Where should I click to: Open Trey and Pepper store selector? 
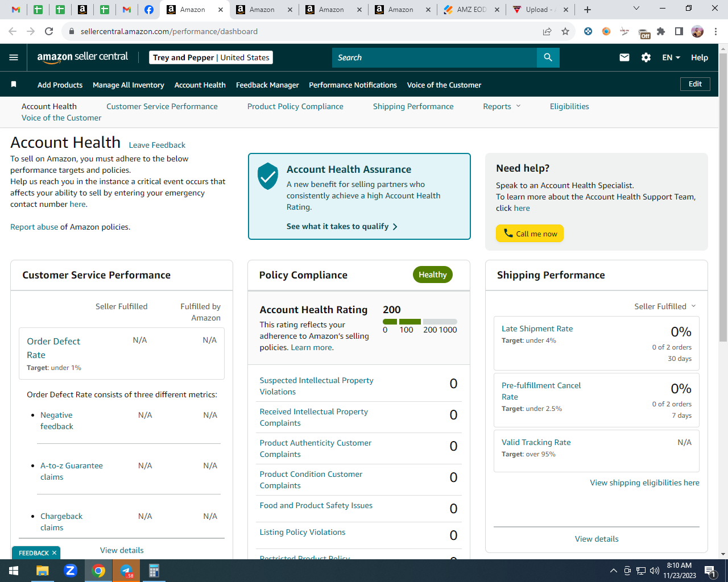point(211,57)
